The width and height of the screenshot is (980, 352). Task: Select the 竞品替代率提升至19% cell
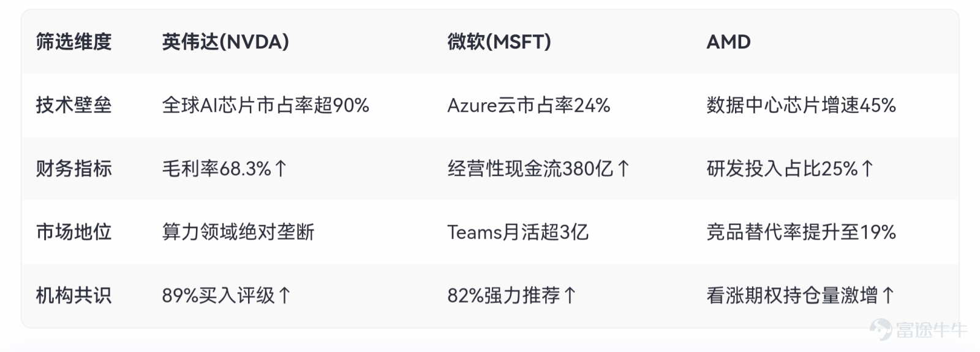pos(801,232)
